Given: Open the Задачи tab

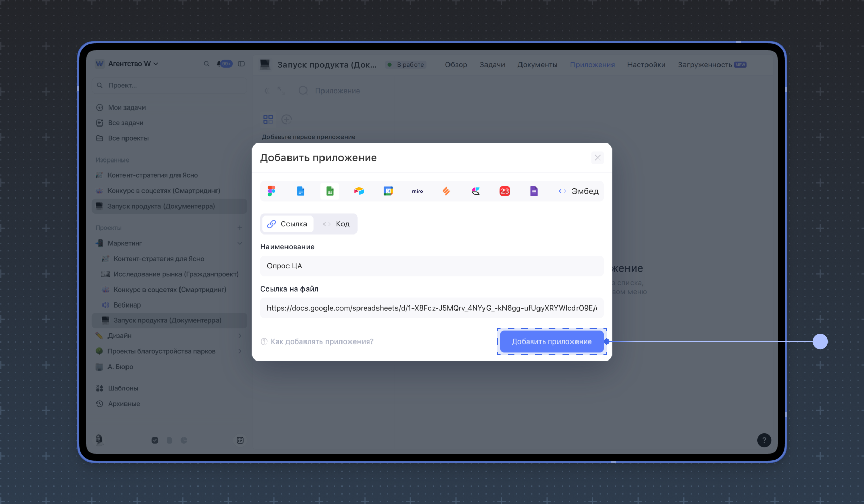Looking at the screenshot, I should [492, 65].
